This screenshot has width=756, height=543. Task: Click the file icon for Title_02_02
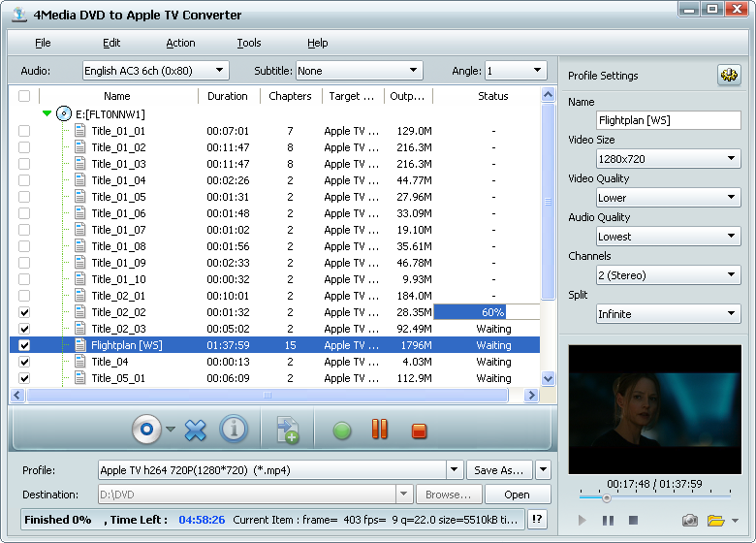pyautogui.click(x=80, y=312)
